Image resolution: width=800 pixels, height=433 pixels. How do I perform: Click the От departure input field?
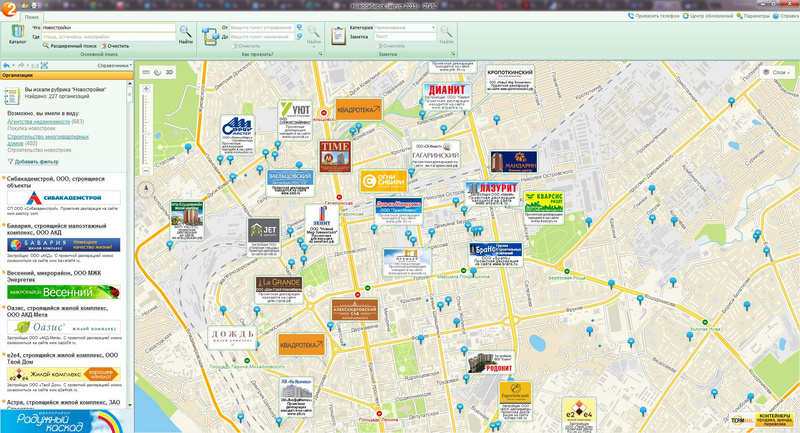click(262, 28)
